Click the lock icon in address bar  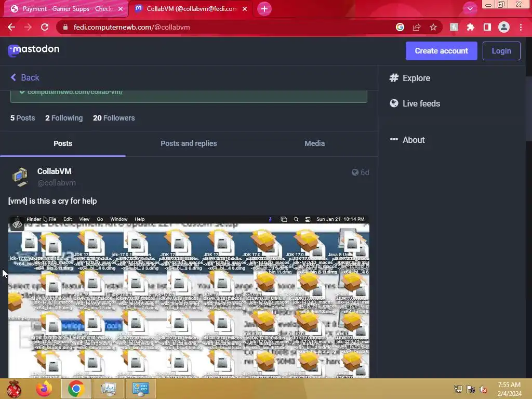[x=65, y=27]
